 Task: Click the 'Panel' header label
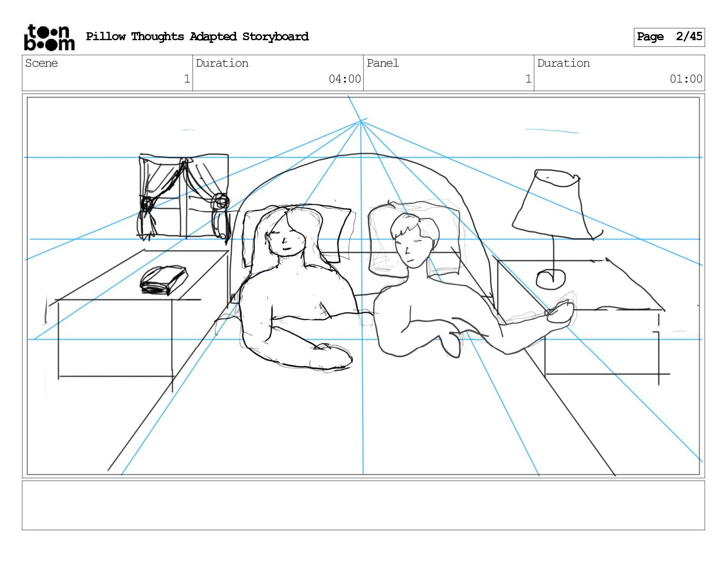click(383, 63)
